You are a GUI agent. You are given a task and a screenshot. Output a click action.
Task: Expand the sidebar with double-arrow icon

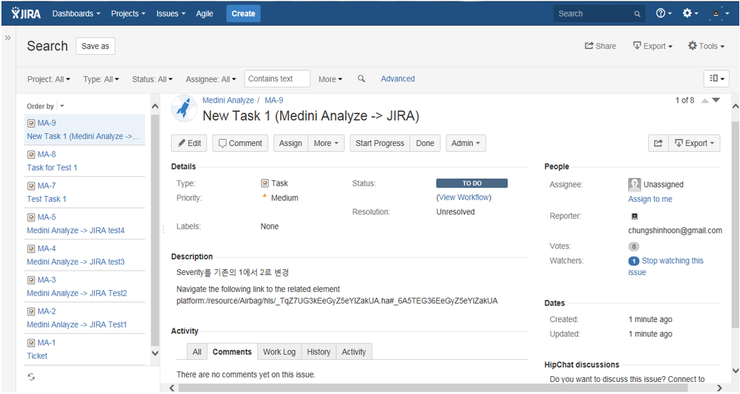(x=8, y=38)
